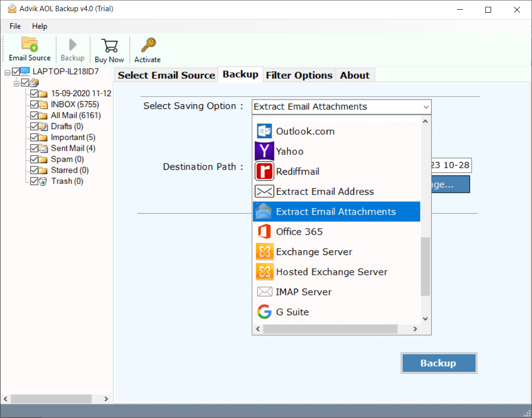Click the blue Backup button
This screenshot has height=418, width=532.
439,363
